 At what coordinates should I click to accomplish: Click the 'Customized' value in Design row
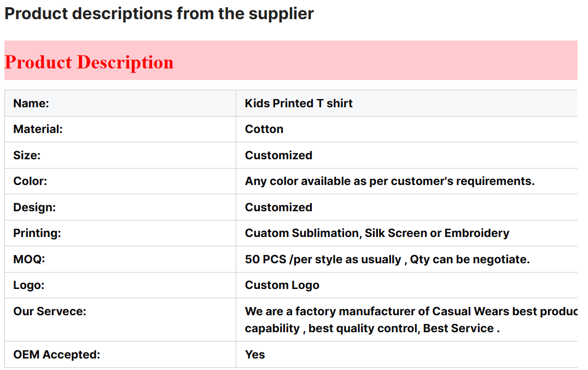tap(278, 207)
